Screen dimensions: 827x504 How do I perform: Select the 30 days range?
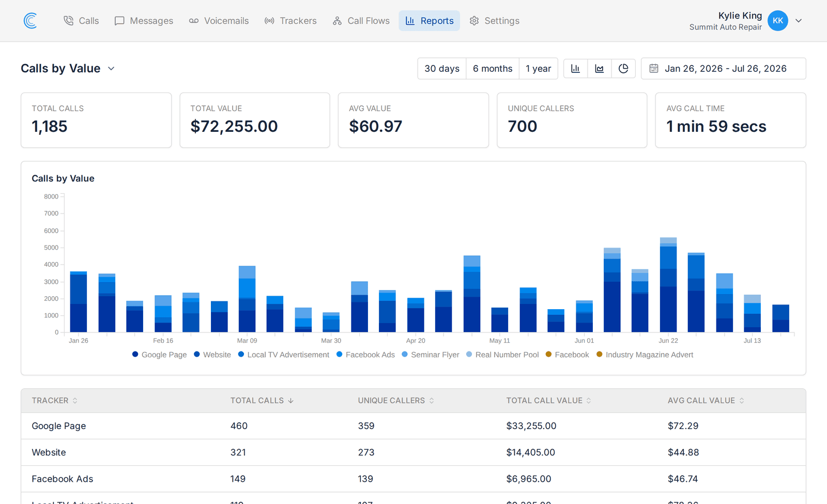pyautogui.click(x=442, y=68)
